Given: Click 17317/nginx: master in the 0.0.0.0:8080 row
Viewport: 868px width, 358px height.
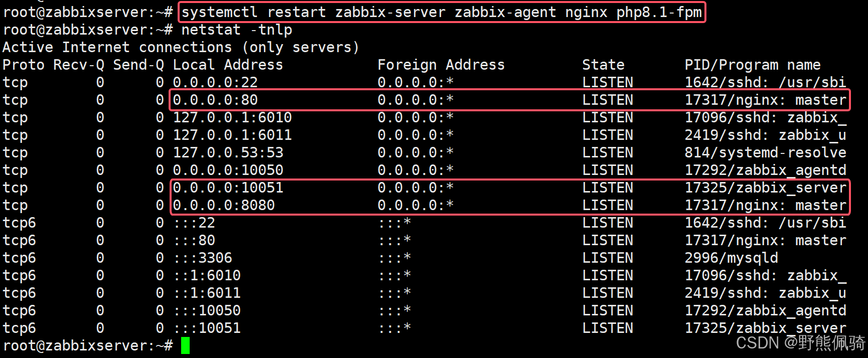Looking at the screenshot, I should (766, 205).
